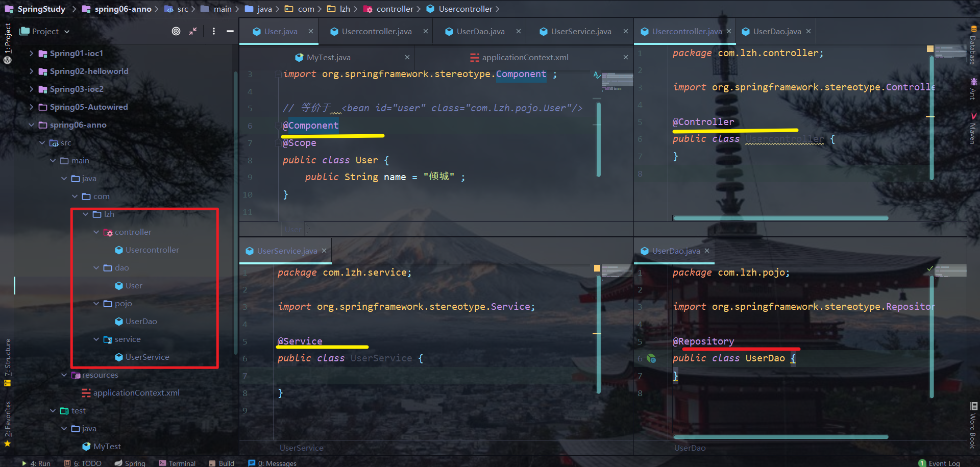This screenshot has width=980, height=467.
Task: Close the MyTest.java tab
Action: click(x=407, y=57)
